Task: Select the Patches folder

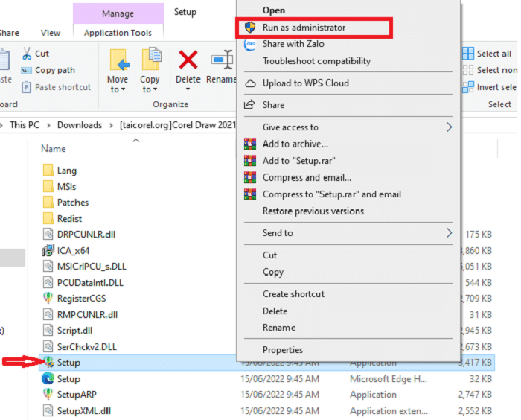Action: click(73, 203)
